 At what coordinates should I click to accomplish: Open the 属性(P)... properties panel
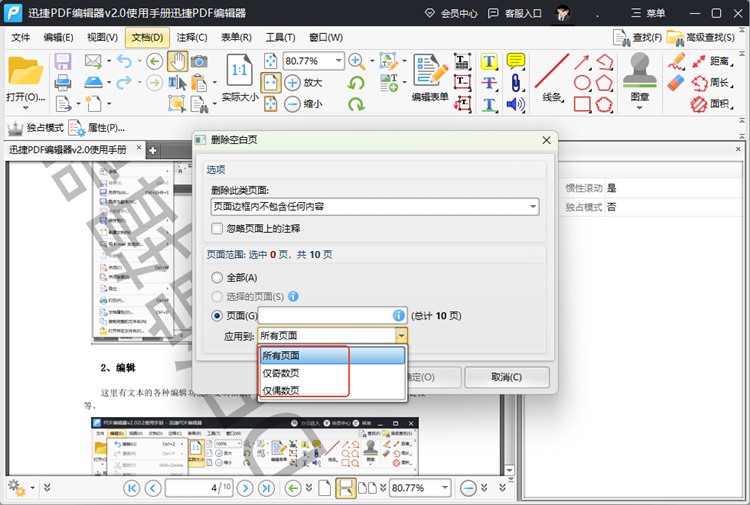click(97, 128)
